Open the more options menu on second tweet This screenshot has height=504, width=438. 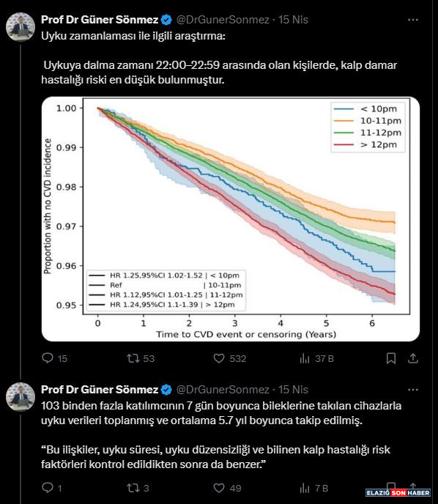(413, 390)
